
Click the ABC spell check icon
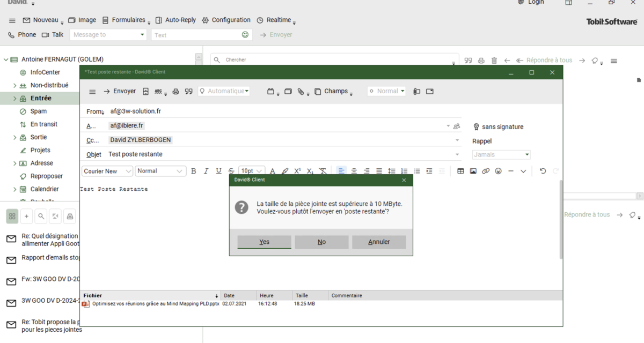click(x=158, y=92)
